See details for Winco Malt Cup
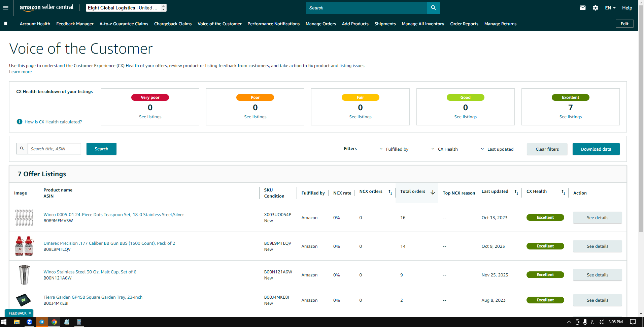The height and width of the screenshot is (327, 644). [598, 275]
